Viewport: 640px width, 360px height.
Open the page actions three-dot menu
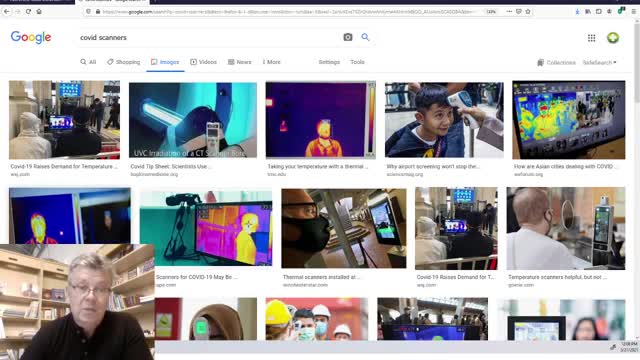[x=509, y=11]
